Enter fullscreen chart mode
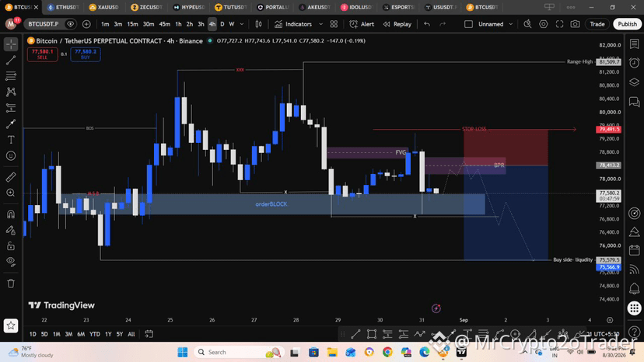This screenshot has height=362, width=644. (559, 24)
